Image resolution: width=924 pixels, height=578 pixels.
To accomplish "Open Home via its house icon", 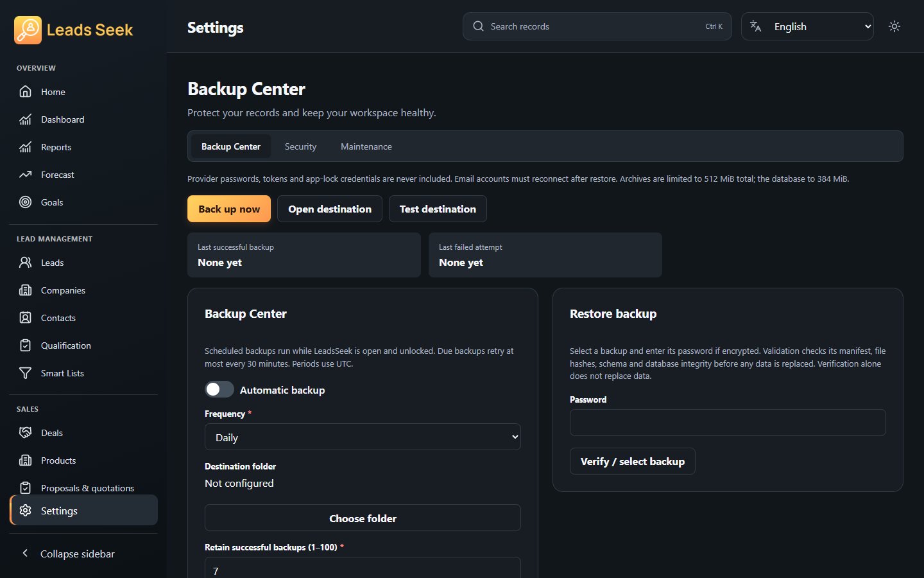I will 25,92.
